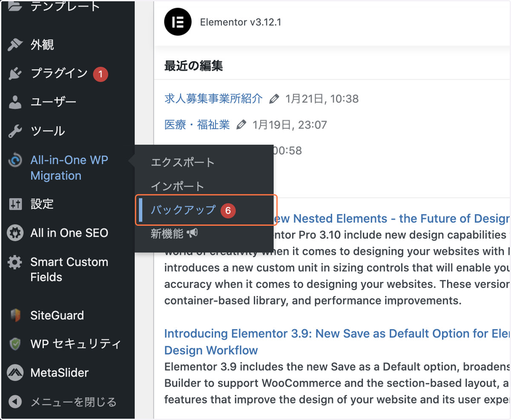Click the Users (ユーザー) person icon
511x420 pixels.
tap(15, 102)
